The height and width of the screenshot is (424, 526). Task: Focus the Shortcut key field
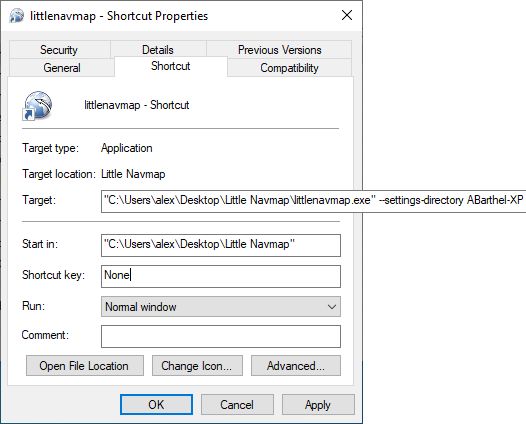coord(221,276)
